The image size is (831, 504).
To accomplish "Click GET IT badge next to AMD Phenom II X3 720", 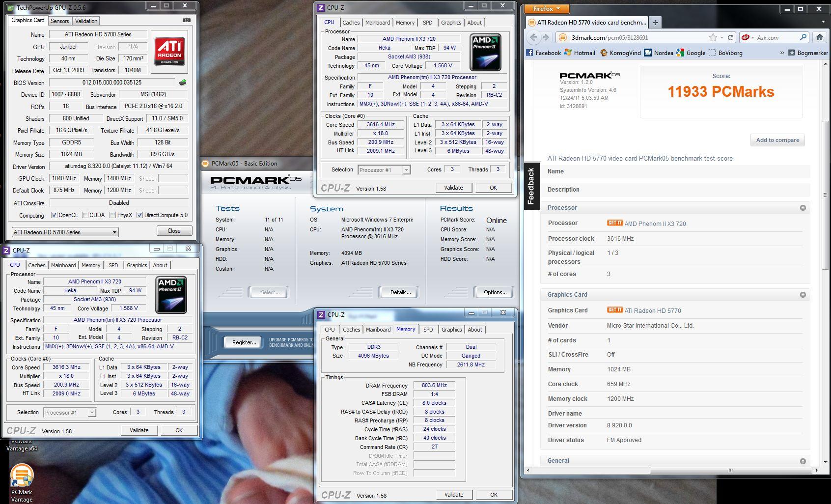I will (615, 223).
